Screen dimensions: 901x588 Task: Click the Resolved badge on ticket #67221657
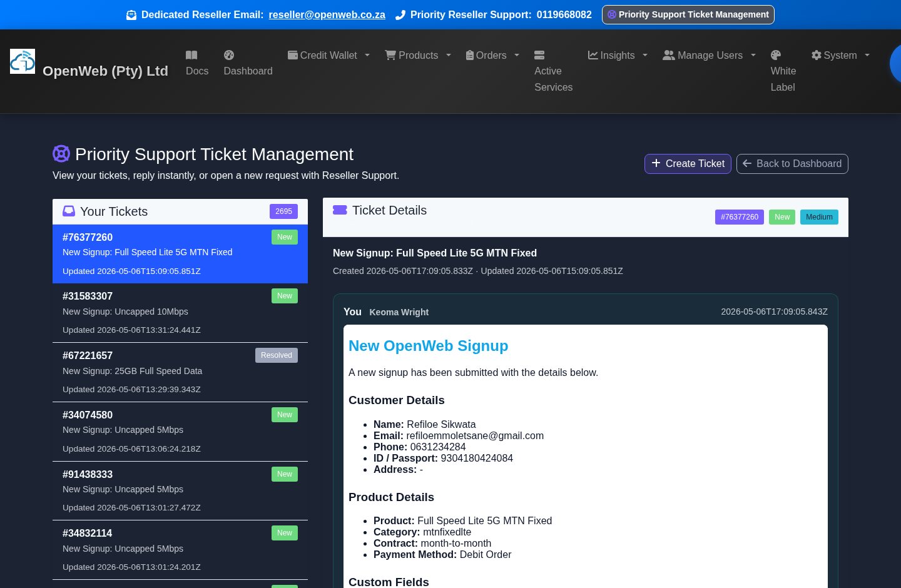277,355
